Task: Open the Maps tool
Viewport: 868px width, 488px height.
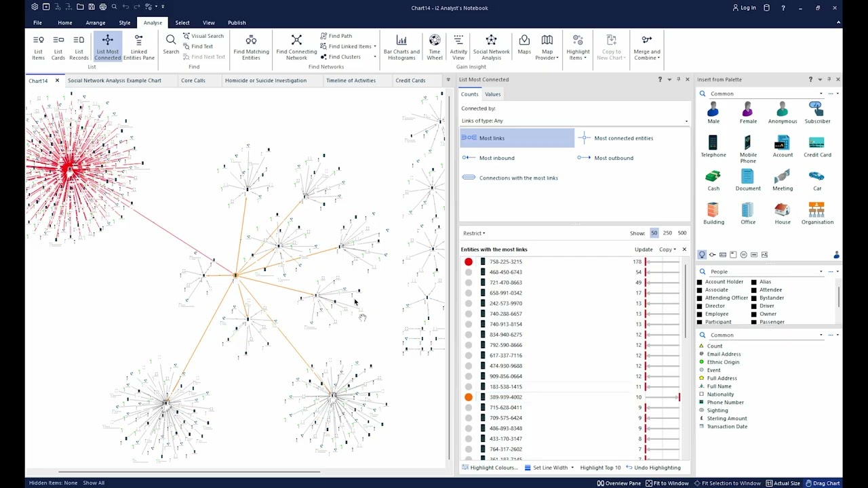Action: point(524,45)
